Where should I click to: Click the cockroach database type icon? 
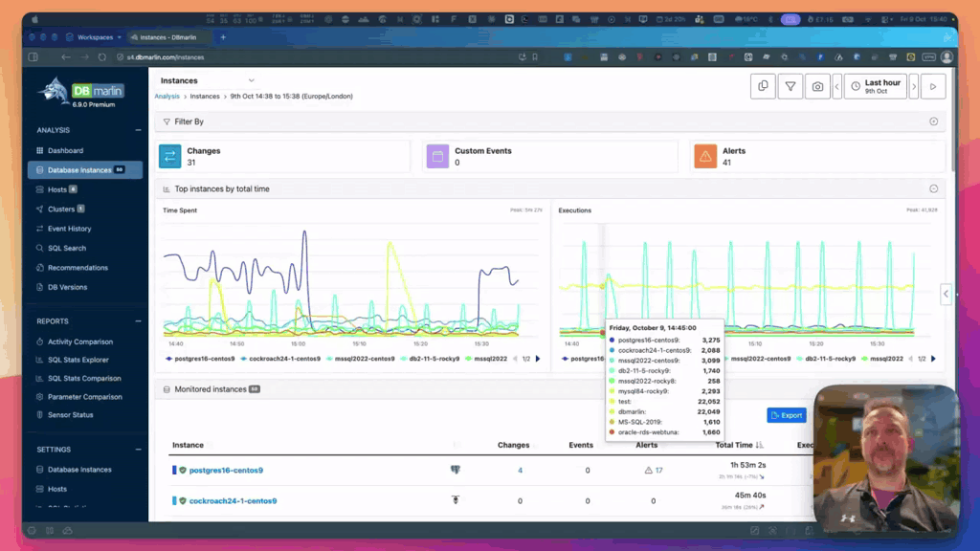(456, 499)
